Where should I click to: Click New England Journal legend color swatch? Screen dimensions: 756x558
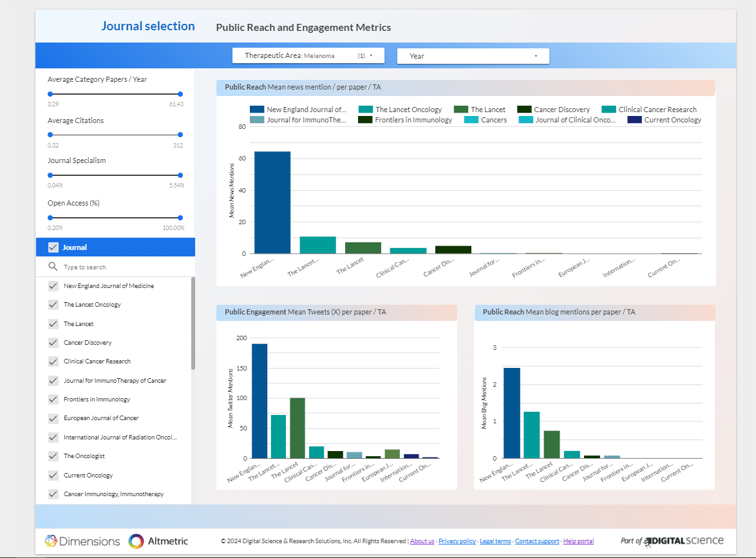[257, 110]
